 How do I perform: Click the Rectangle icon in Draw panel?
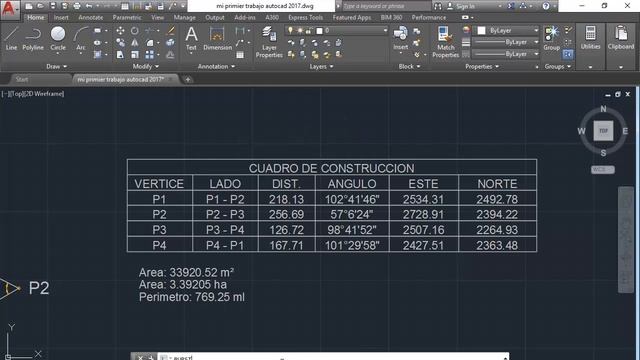point(98,31)
